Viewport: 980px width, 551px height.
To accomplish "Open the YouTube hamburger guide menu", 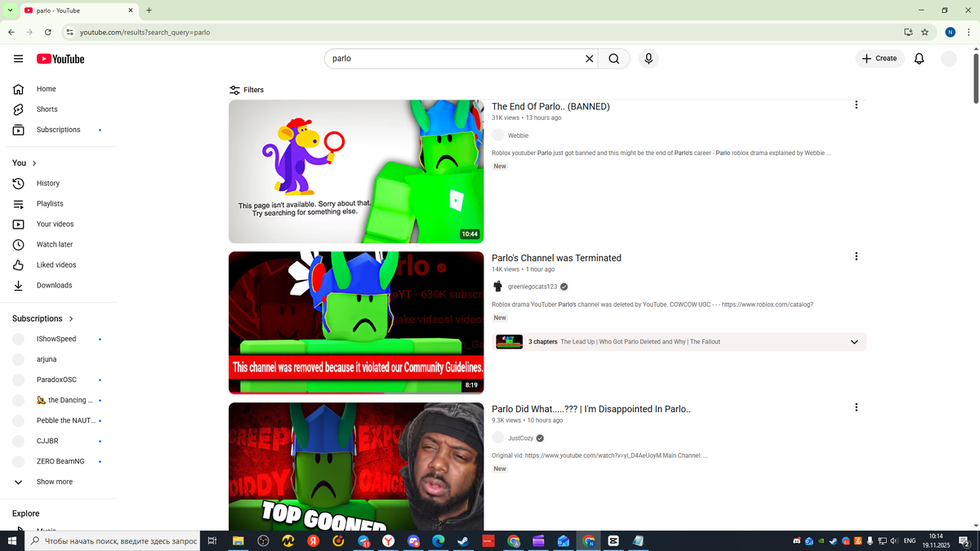I will point(18,59).
